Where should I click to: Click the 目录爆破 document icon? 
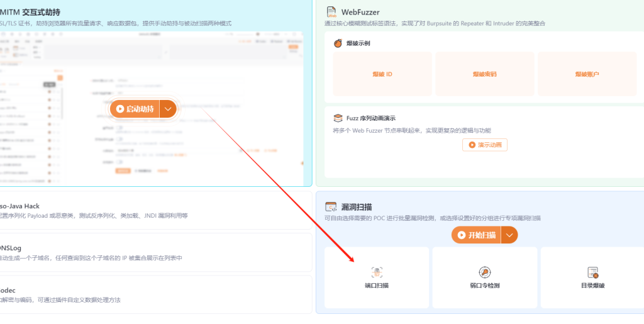point(592,272)
